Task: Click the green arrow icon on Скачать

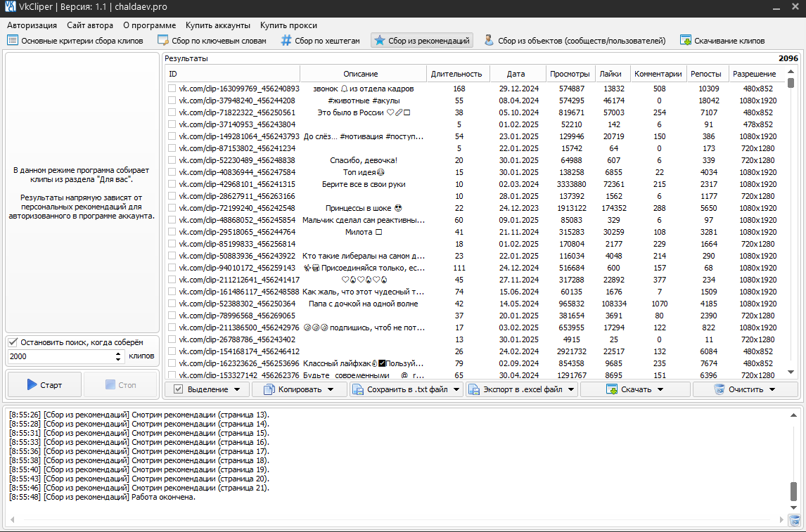Action: pos(612,390)
